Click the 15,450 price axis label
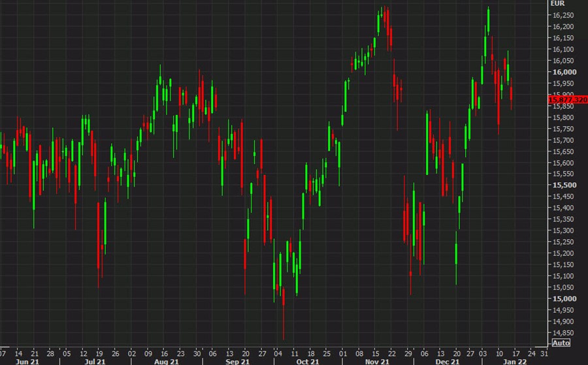This screenshot has width=588, height=365. 563,197
